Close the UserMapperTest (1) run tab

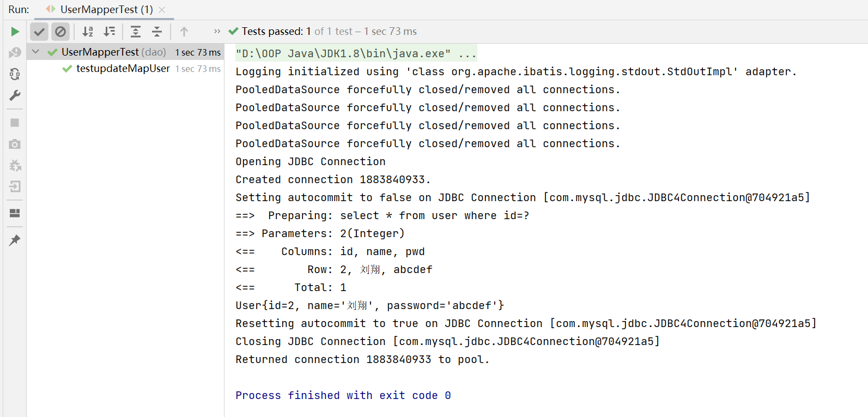click(x=162, y=9)
